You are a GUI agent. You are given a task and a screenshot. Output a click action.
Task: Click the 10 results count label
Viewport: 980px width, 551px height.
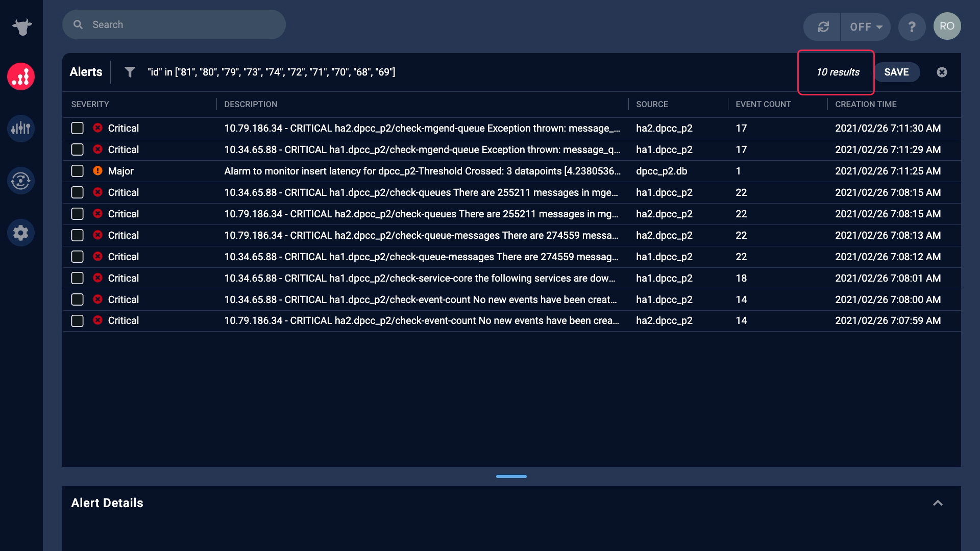838,72
